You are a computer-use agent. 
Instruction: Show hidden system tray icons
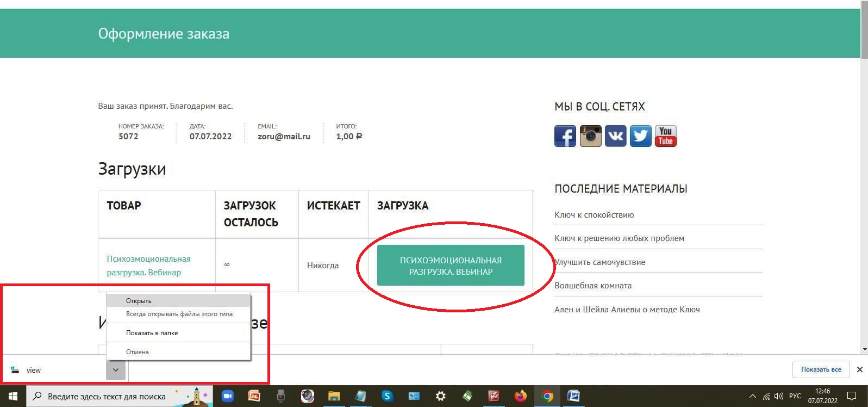click(753, 396)
